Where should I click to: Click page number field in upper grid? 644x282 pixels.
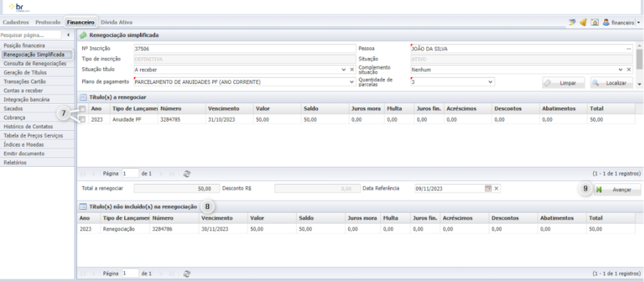[131, 174]
